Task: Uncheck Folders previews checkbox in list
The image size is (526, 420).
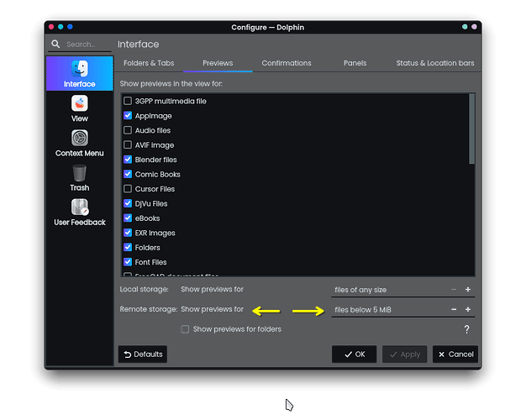Action: tap(128, 247)
